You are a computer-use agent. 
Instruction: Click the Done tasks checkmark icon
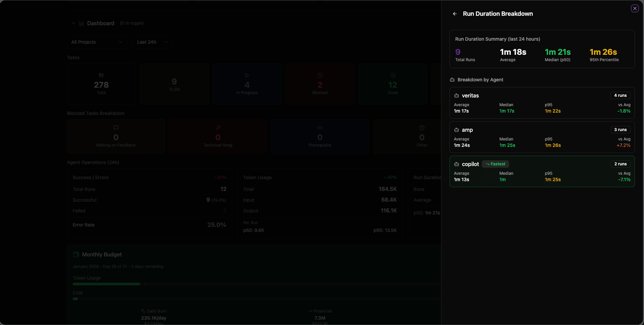click(x=393, y=75)
